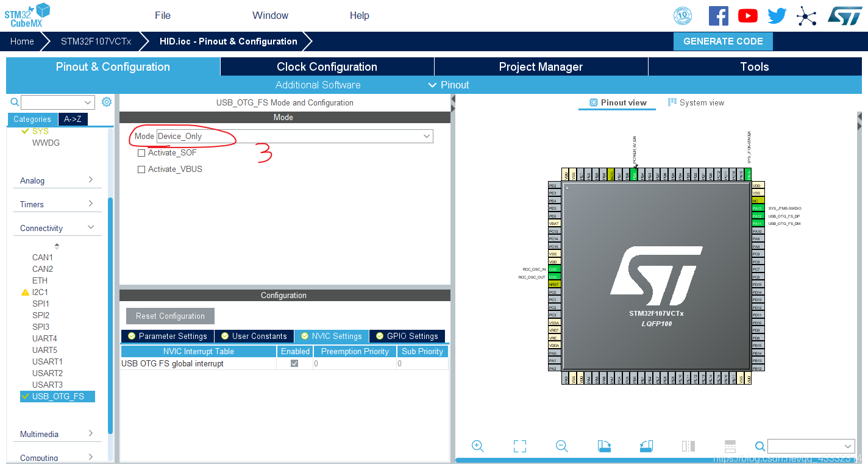The image size is (868, 470).
Task: Open the ST YouTube channel icon
Action: pos(747,15)
